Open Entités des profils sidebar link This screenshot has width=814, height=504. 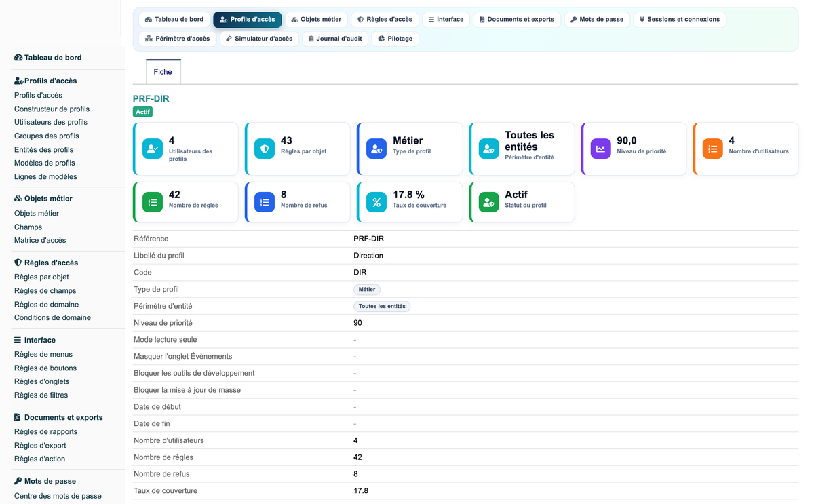coord(43,150)
